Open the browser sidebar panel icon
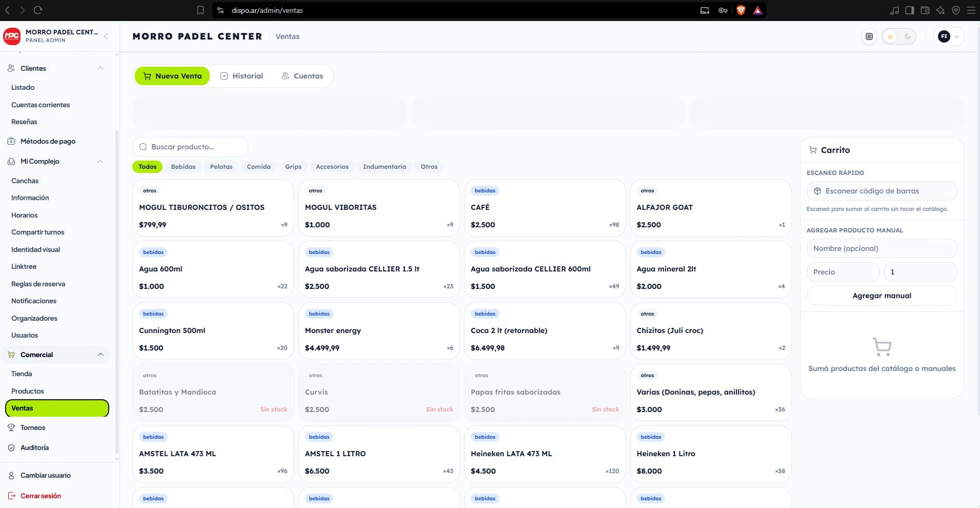The image size is (980, 508). [910, 10]
